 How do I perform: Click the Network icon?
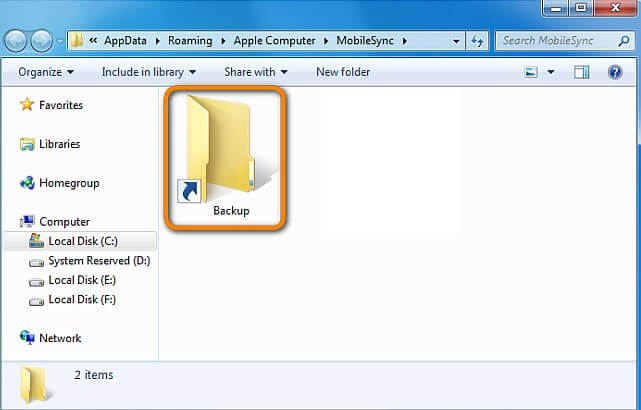coord(27,338)
